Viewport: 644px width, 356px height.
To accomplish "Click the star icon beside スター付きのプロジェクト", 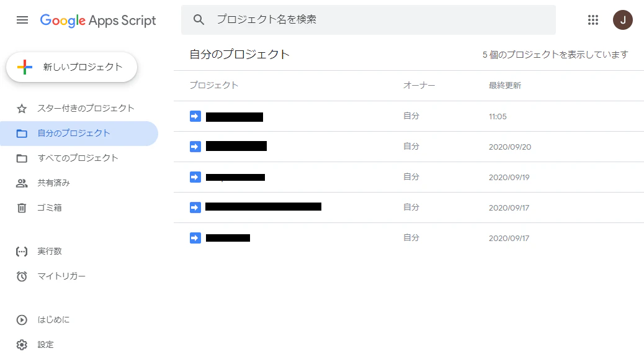I will coord(22,109).
